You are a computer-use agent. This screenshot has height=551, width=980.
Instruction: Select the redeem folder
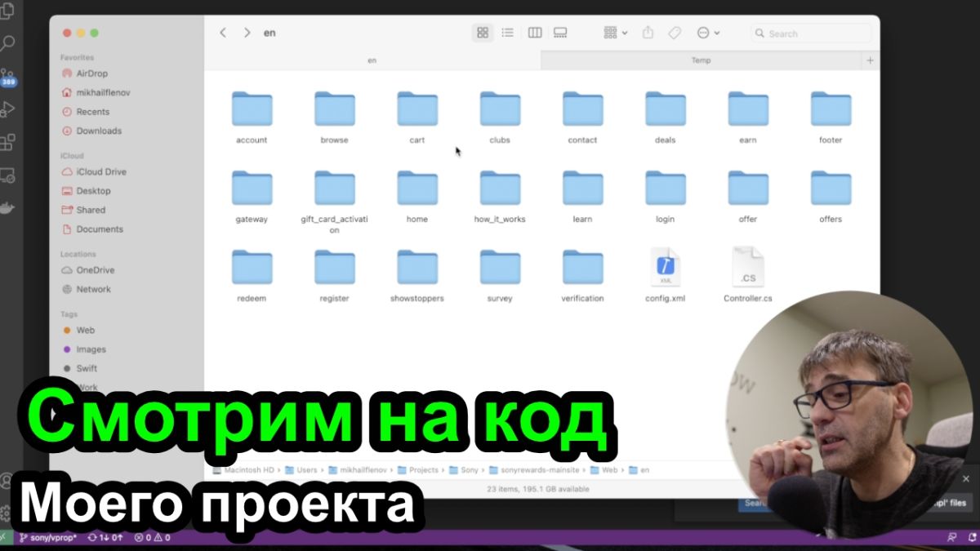pyautogui.click(x=252, y=268)
